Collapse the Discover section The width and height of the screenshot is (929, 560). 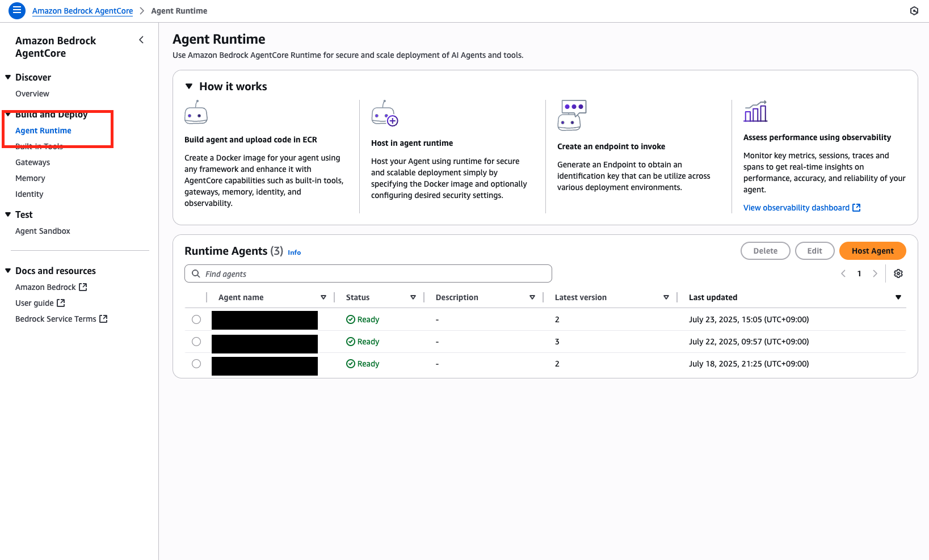pyautogui.click(x=8, y=77)
